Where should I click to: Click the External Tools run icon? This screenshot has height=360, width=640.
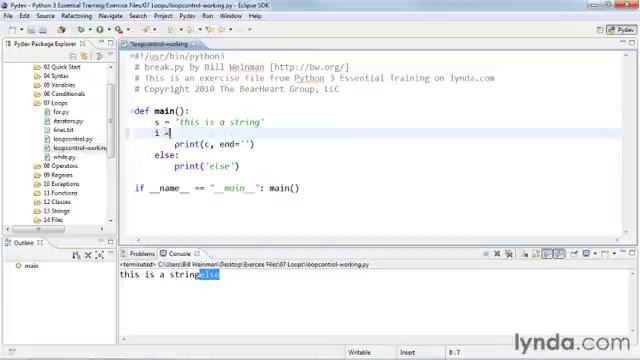click(x=119, y=29)
